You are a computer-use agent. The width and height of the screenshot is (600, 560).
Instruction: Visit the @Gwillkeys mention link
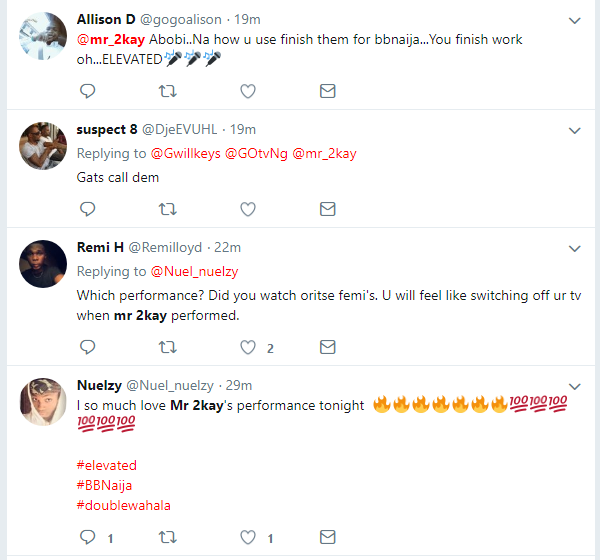pos(185,153)
